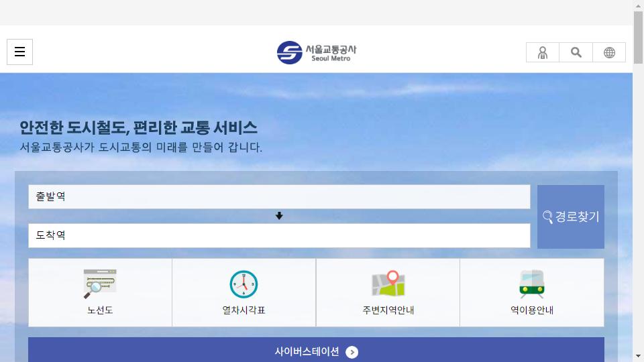
Task: Click the scrollbar down arrow
Action: [x=638, y=356]
